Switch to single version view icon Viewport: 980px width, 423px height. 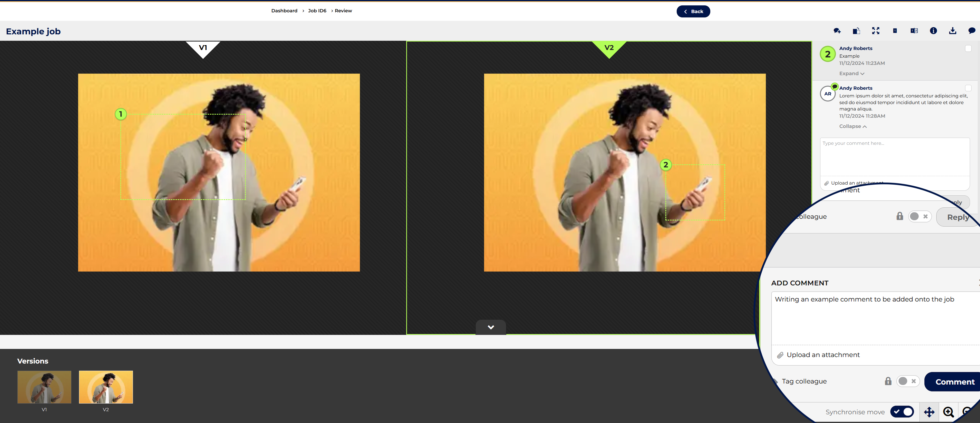(x=895, y=31)
